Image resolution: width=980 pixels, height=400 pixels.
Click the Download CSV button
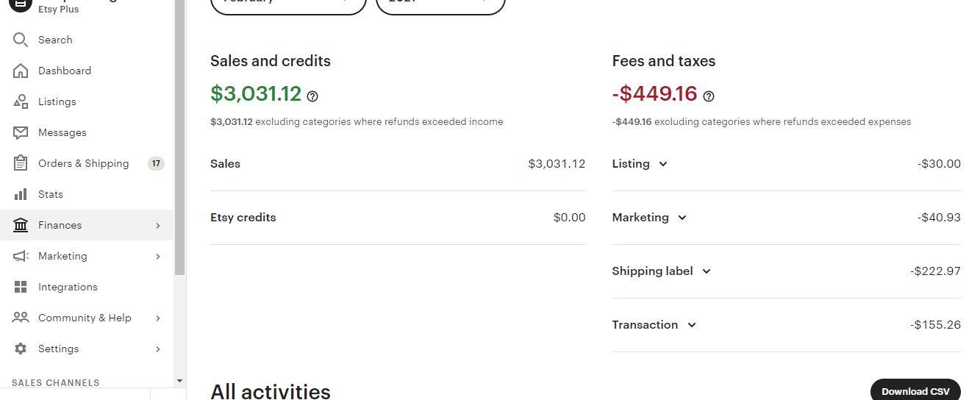point(915,391)
